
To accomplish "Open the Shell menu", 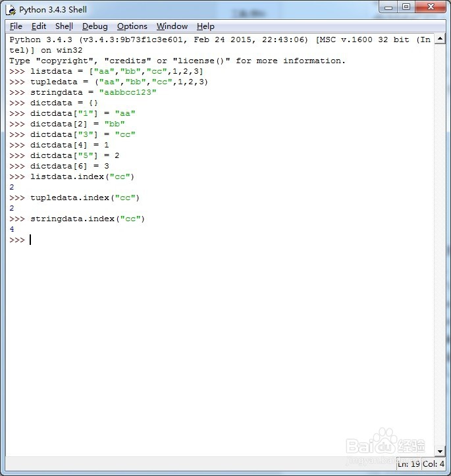I will [64, 26].
